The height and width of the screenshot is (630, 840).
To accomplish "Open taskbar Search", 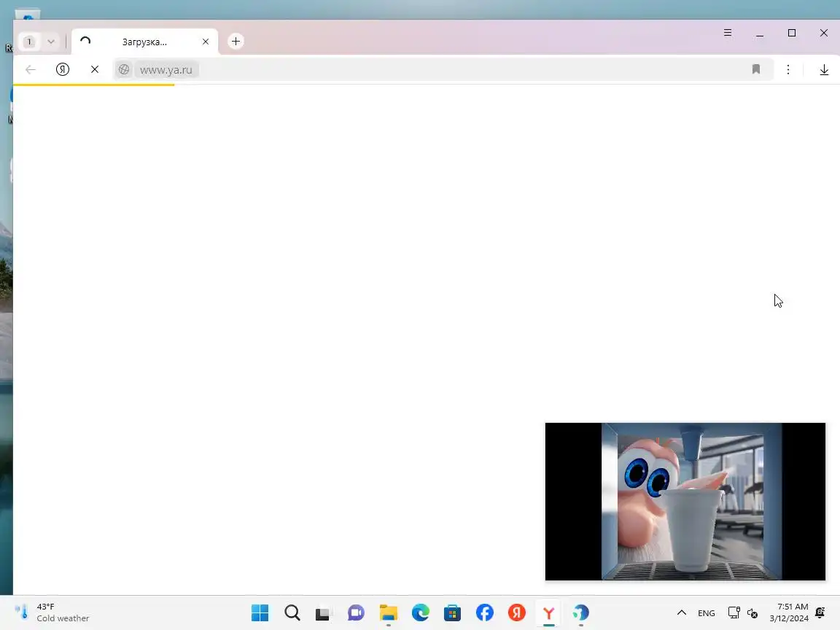I will click(292, 612).
